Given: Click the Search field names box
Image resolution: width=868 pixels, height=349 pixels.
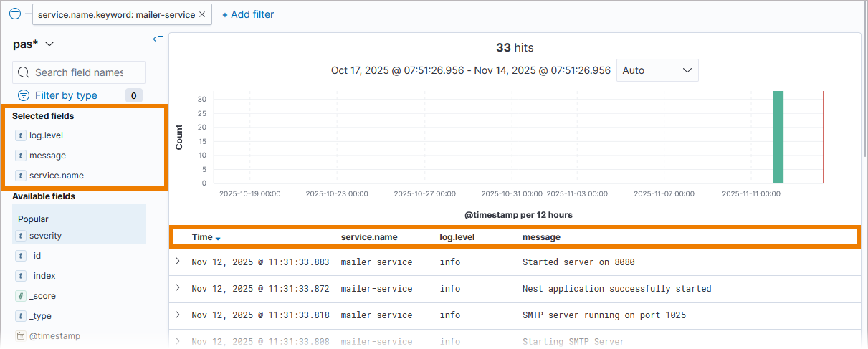Looking at the screenshot, I should (79, 72).
